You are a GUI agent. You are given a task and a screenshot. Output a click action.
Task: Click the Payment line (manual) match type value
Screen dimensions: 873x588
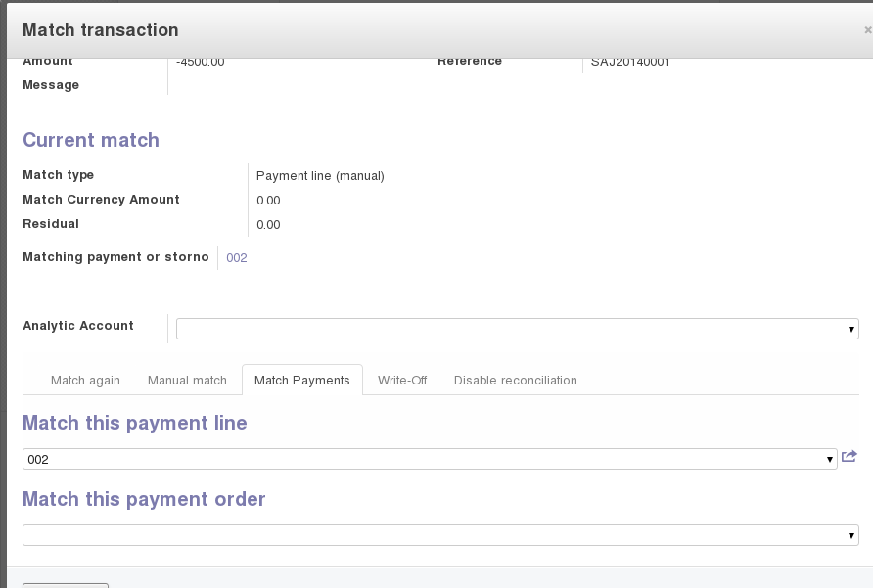pyautogui.click(x=320, y=176)
